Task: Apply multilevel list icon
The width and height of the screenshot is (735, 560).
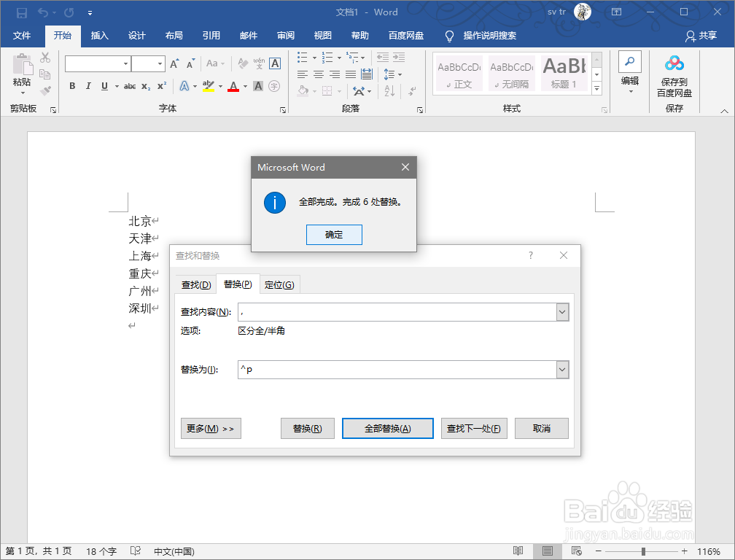Action: click(x=352, y=58)
